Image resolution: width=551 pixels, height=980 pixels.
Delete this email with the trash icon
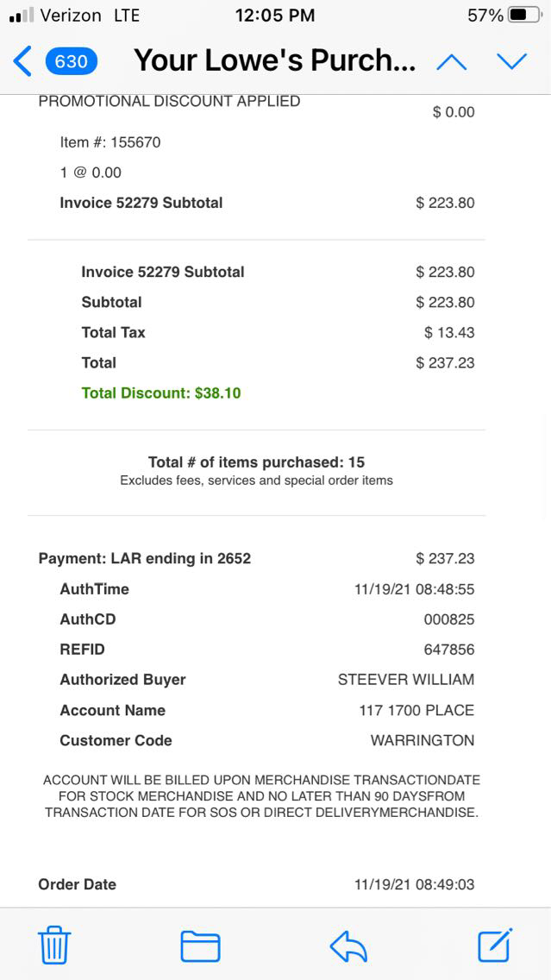[x=54, y=945]
